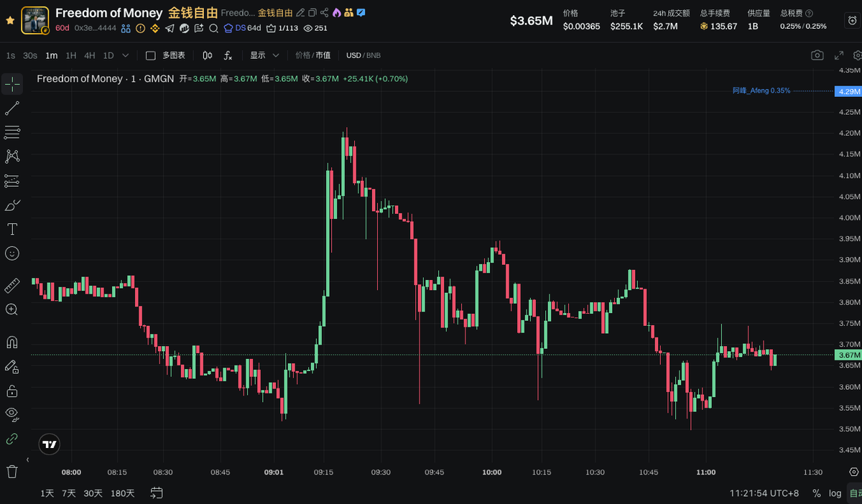Image resolution: width=862 pixels, height=504 pixels.
Task: Open chart search with the magnifier icon
Action: pos(213,29)
